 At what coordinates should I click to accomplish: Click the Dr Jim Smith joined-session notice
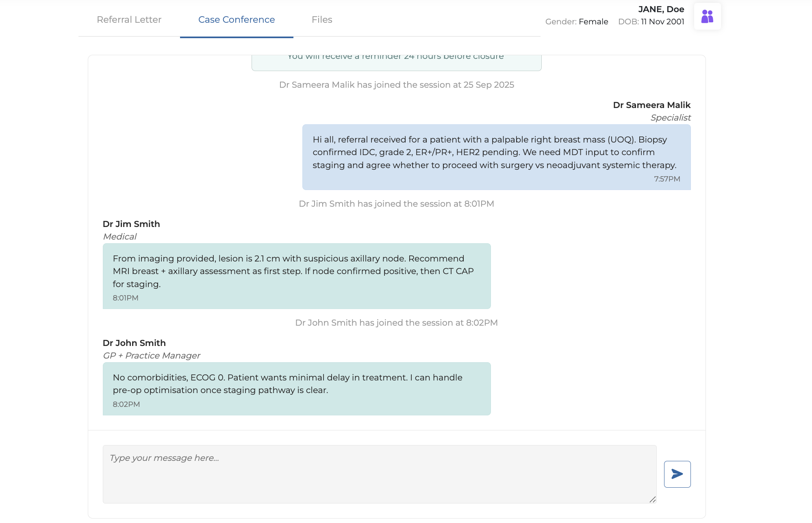(396, 204)
